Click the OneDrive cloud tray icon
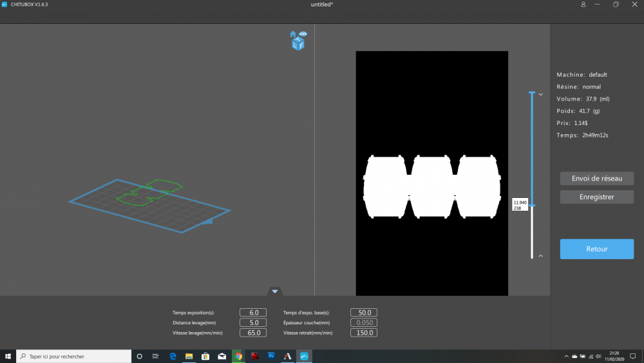Image resolution: width=644 pixels, height=363 pixels. pos(574,357)
